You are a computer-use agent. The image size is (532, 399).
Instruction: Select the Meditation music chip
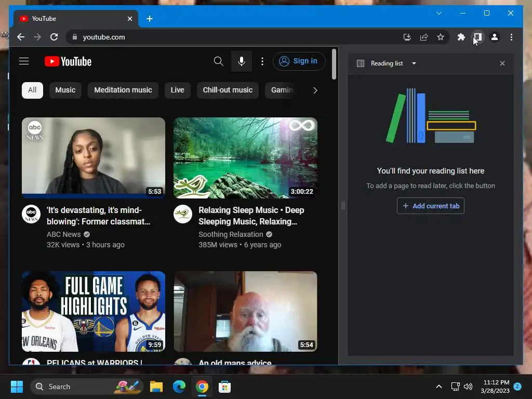(123, 90)
